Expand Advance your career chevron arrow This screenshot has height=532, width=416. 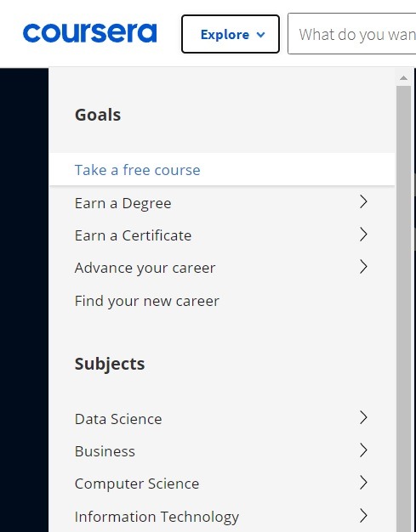(363, 267)
